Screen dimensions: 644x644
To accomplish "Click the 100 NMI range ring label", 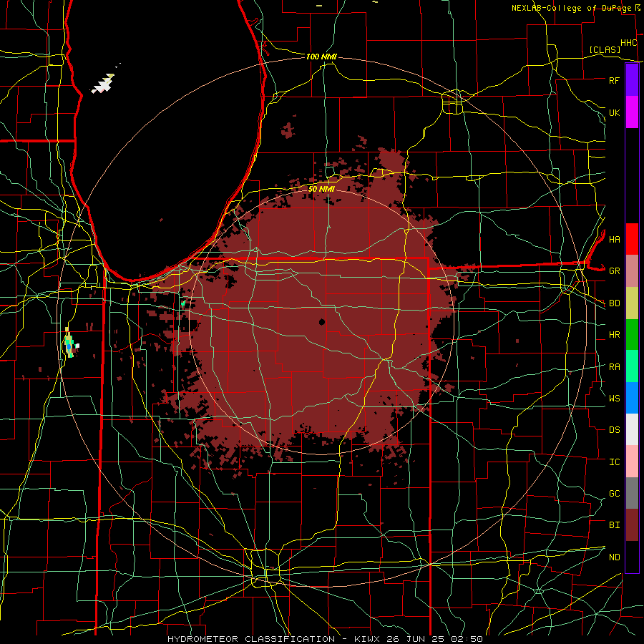I will [321, 57].
